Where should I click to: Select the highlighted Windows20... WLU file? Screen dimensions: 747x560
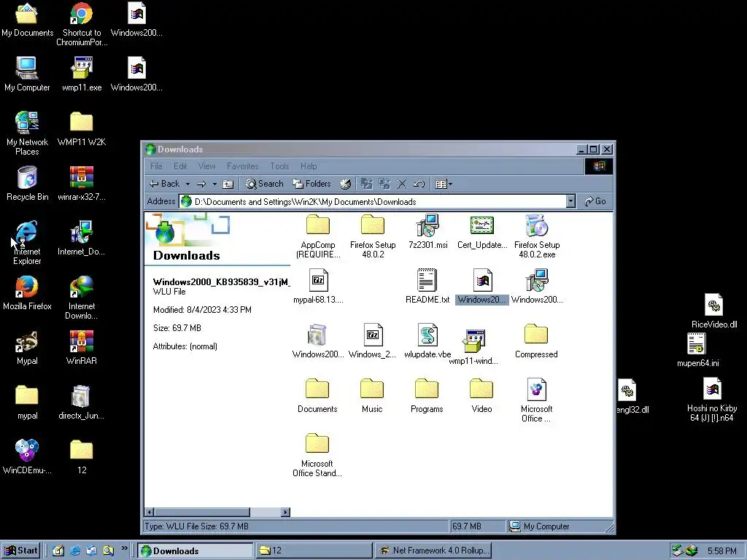[482, 286]
